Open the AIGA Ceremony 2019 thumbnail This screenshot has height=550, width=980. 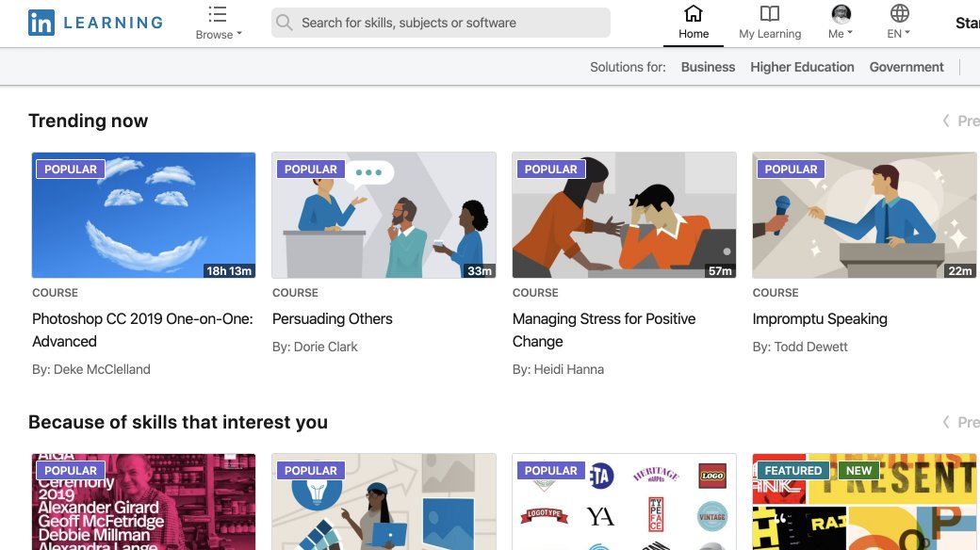point(144,502)
